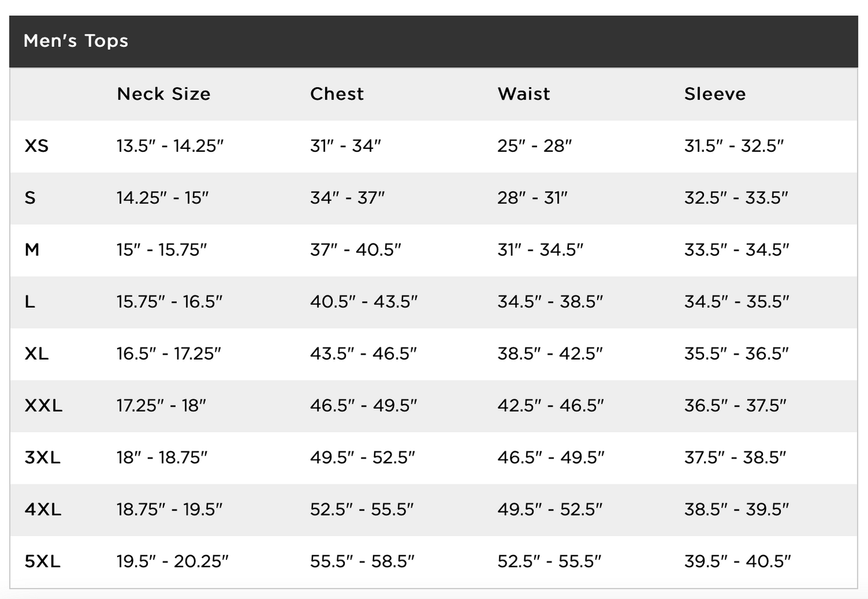Screen dimensions: 868x599
Task: Click the XS neck size 13.5" - 14.25" cell
Action: click(x=170, y=146)
